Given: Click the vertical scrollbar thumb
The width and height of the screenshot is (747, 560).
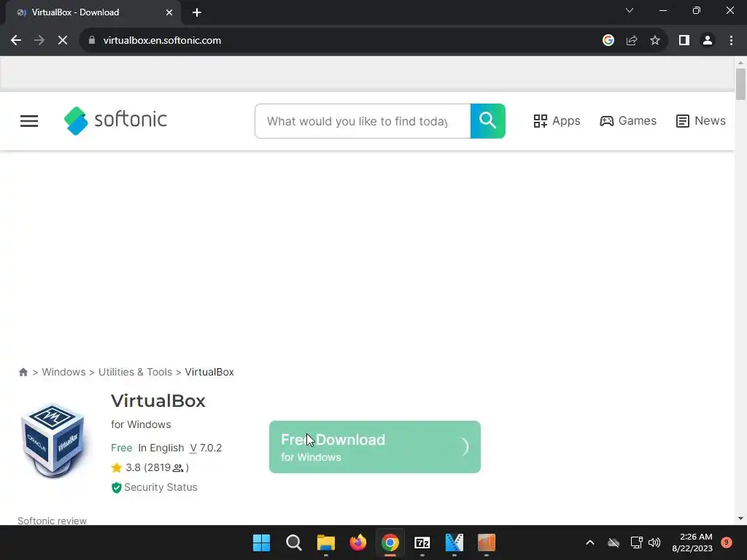Looking at the screenshot, I should click(x=740, y=85).
